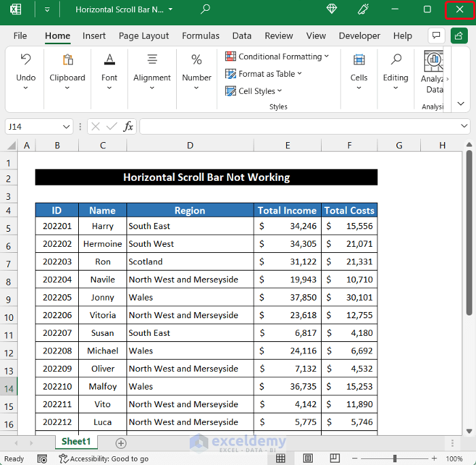This screenshot has height=465, width=476.
Task: Click the Insert Function fx icon
Action: point(128,126)
